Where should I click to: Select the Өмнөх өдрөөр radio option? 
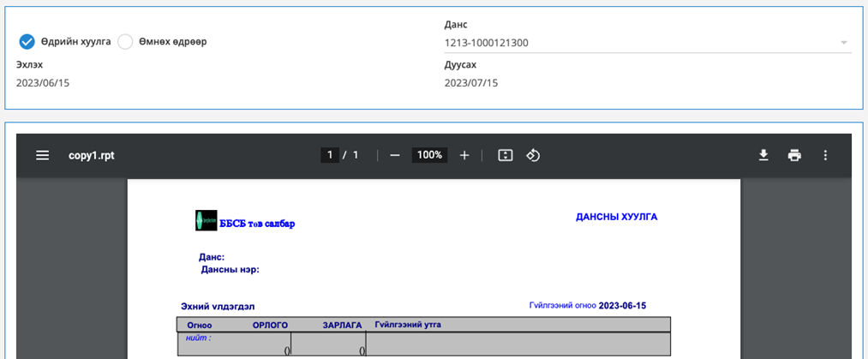(x=125, y=41)
